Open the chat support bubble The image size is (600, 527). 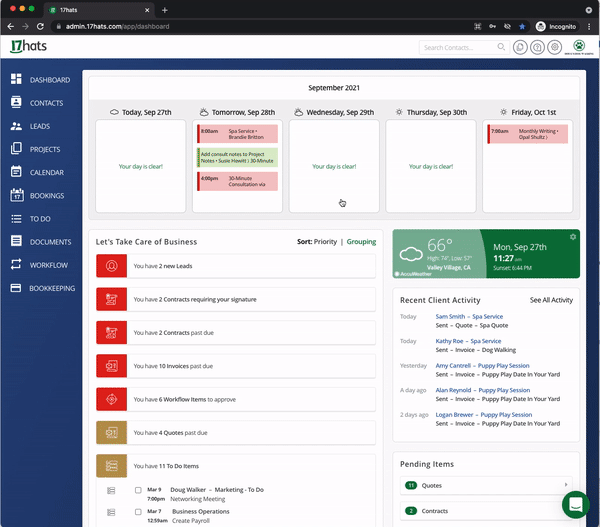(575, 503)
